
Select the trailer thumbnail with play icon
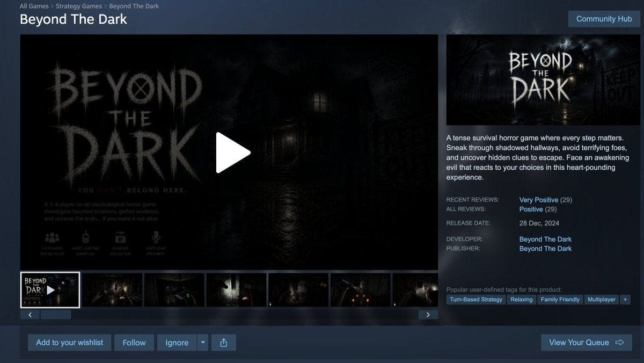pyautogui.click(x=50, y=290)
